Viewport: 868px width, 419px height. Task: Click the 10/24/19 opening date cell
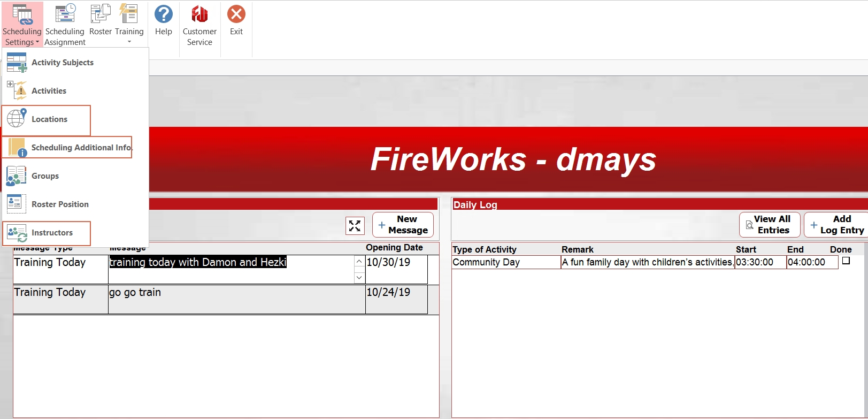(x=396, y=299)
